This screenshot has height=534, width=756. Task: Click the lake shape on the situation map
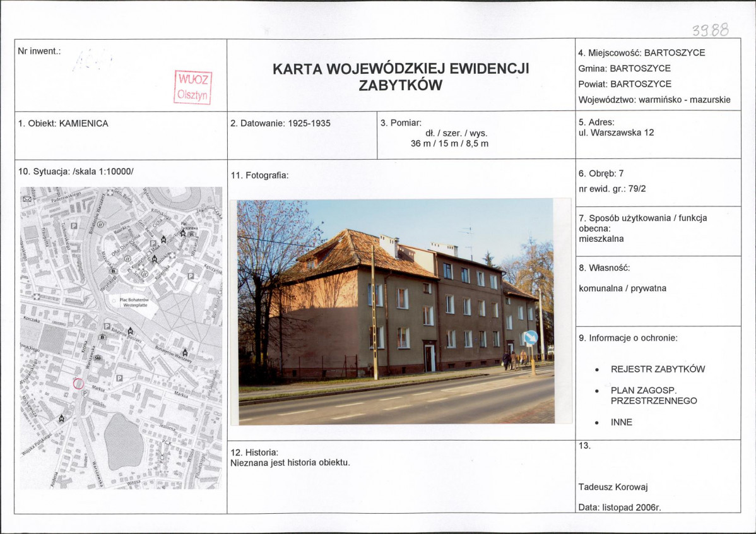tap(124, 441)
